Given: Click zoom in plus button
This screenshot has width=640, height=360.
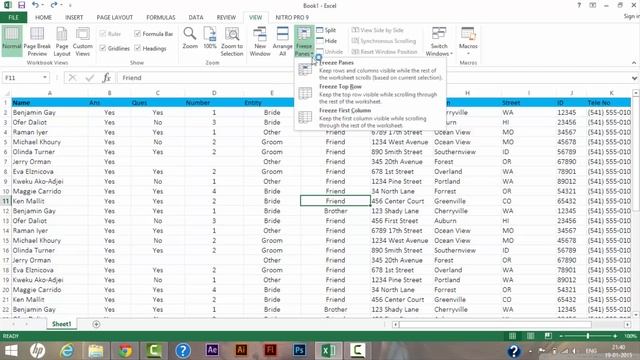Looking at the screenshot, I should (615, 336).
